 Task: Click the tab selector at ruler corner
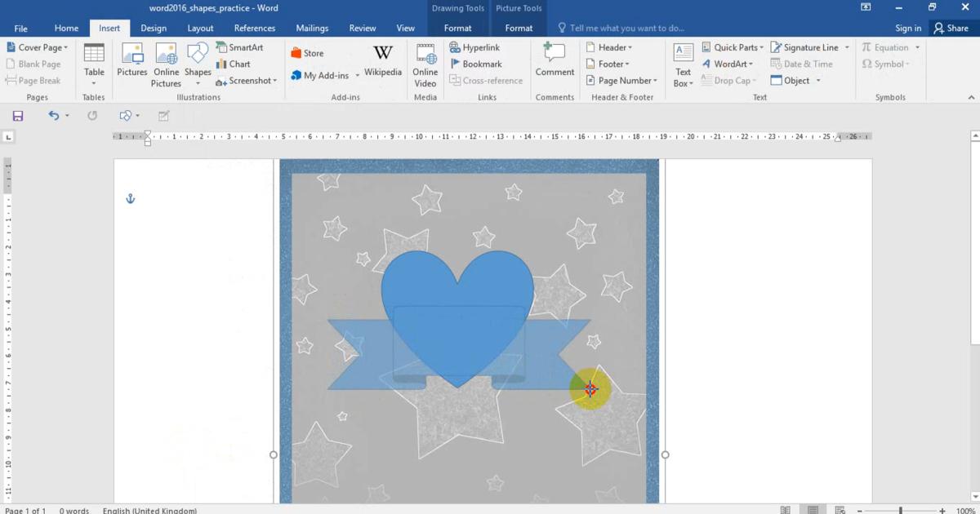(8, 137)
